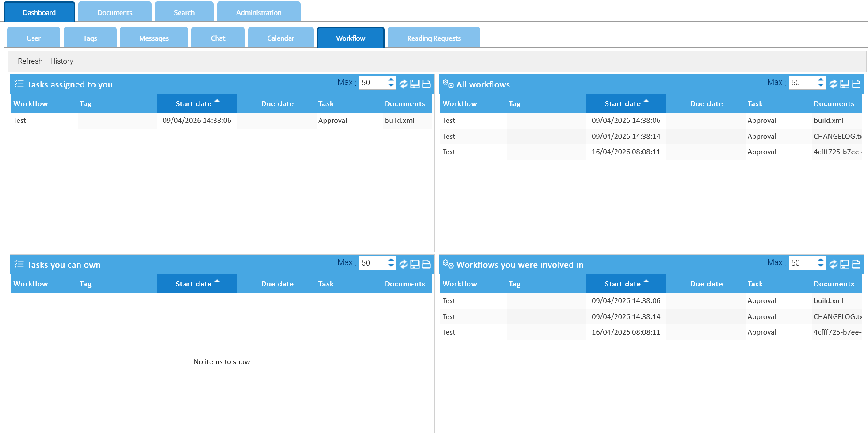Image resolution: width=868 pixels, height=441 pixels.
Task: Click the save icon in 'Tasks you can own'
Action: (x=415, y=264)
